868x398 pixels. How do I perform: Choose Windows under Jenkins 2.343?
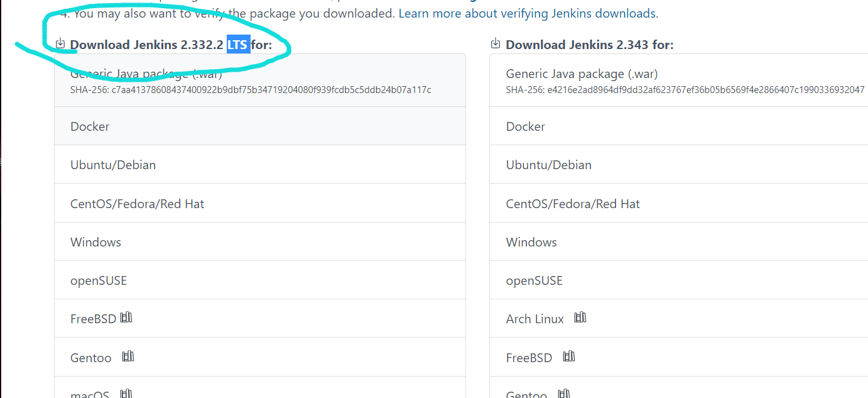point(679,242)
